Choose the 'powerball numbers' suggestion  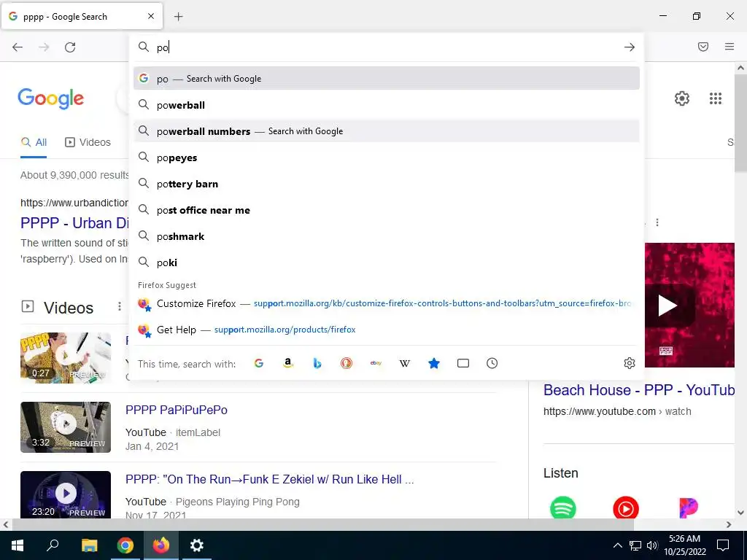pos(387,131)
